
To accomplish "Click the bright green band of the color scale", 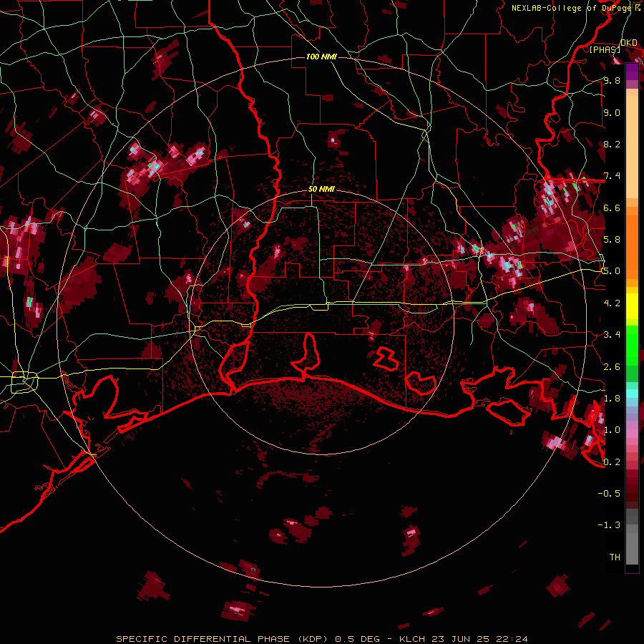I will coord(632,345).
